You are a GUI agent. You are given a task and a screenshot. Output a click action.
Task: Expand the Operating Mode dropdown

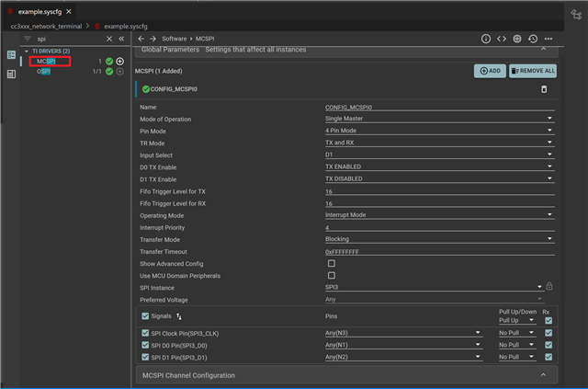point(439,214)
